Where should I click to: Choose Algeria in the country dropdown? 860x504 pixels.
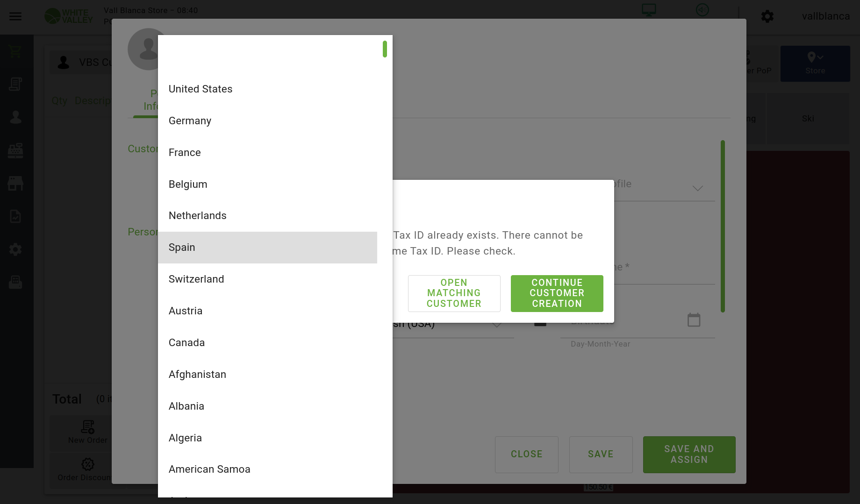267,438
